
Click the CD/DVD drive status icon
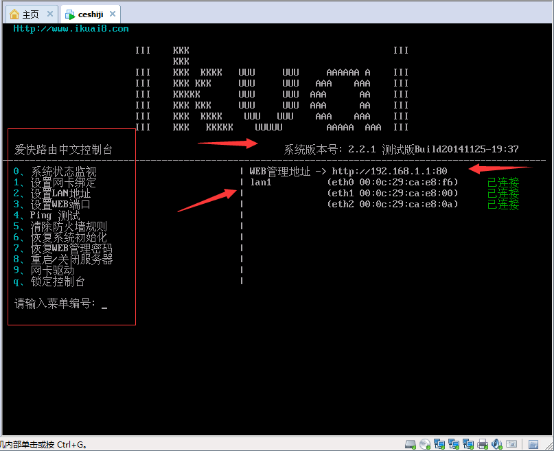[425, 444]
